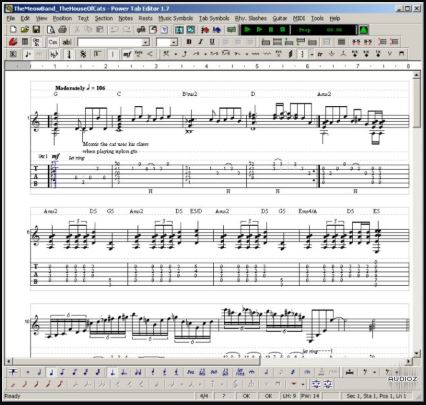Start playback with the first green play button
426x405 pixels.
click(247, 30)
